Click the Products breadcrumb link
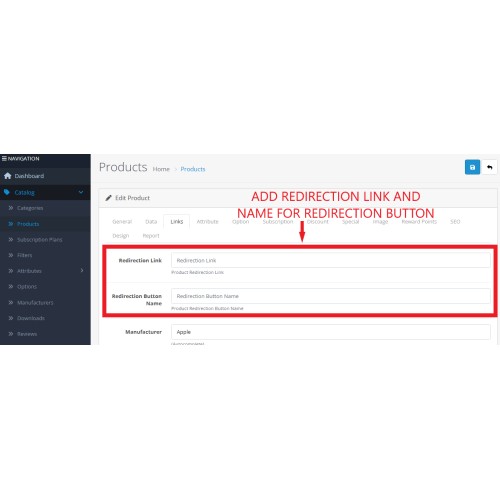 (193, 169)
